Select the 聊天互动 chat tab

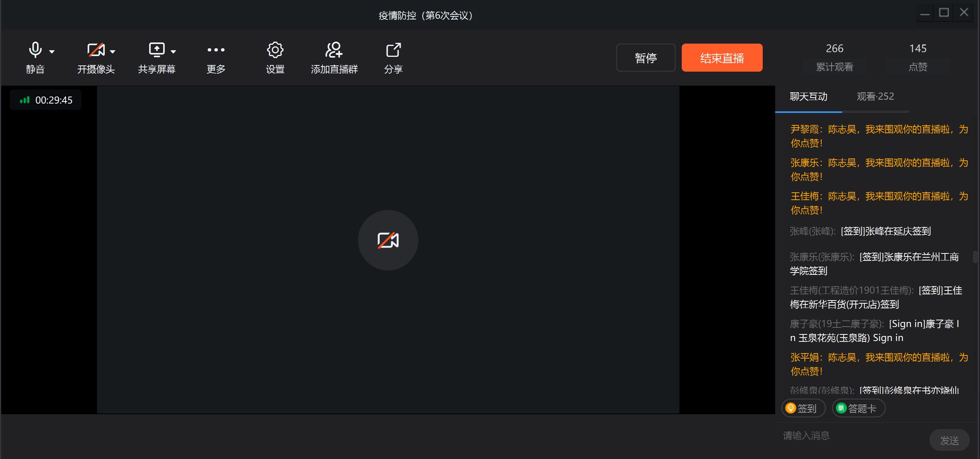click(808, 97)
